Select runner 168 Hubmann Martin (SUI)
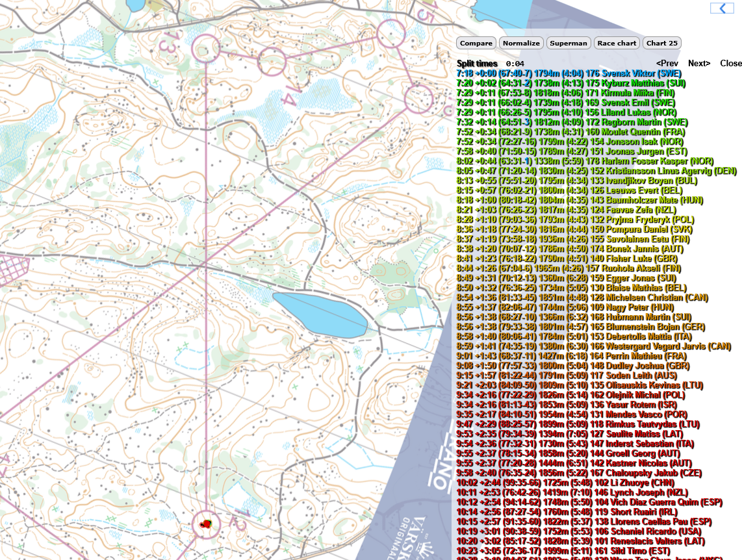 [x=574, y=317]
